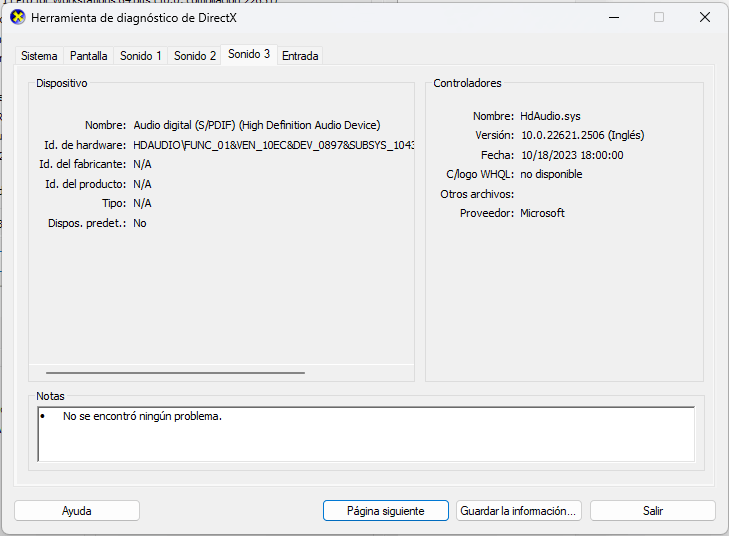
Task: Click Guardar la información button
Action: click(518, 511)
